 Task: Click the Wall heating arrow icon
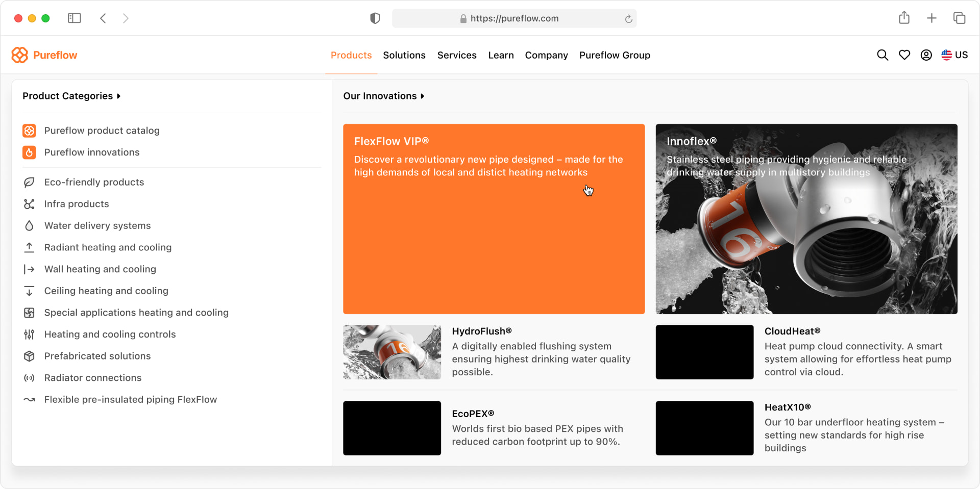coord(29,269)
